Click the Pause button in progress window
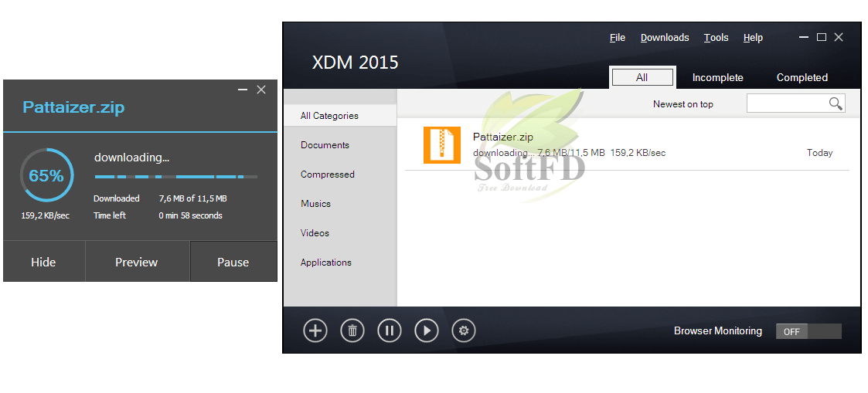 (x=233, y=262)
